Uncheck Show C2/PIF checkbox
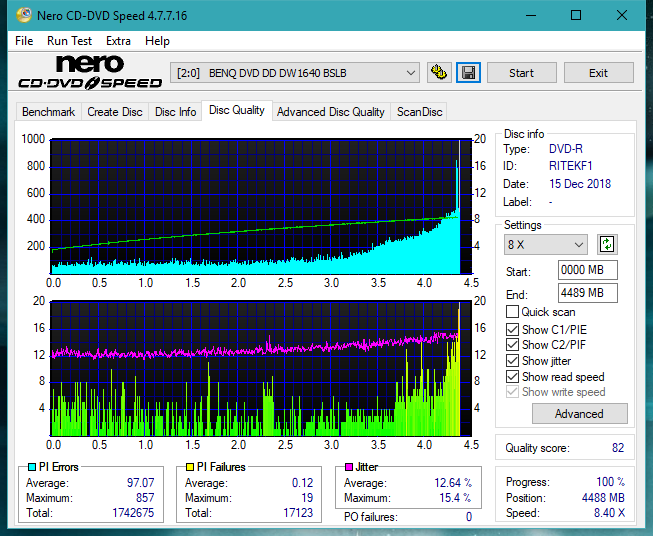The image size is (653, 536). pyautogui.click(x=512, y=345)
